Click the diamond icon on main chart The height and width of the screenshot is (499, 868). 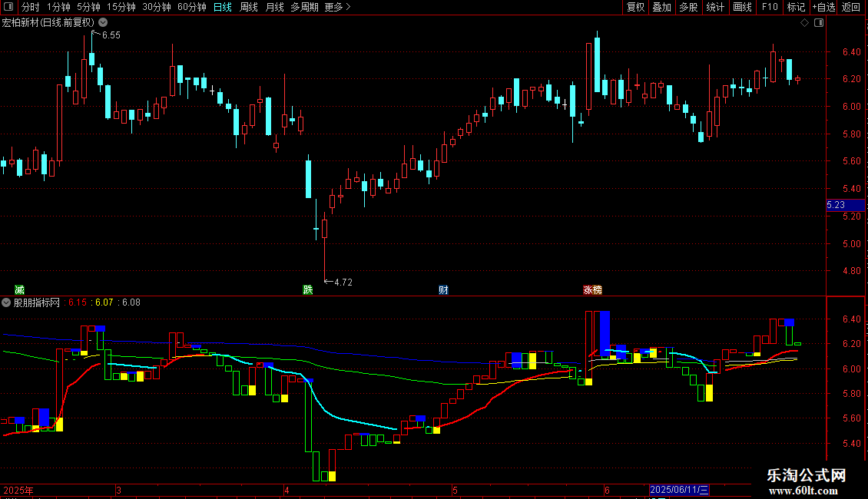[805, 23]
